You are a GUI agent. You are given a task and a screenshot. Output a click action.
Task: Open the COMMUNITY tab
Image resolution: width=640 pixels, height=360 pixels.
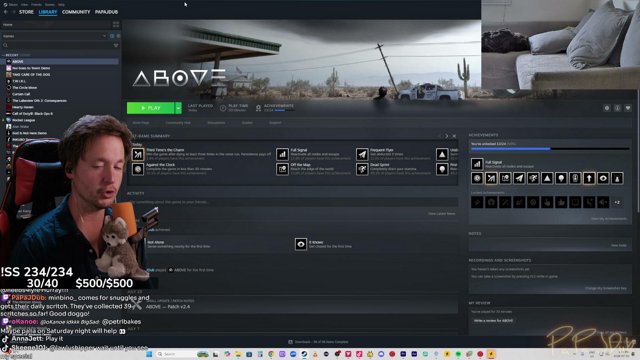76,12
